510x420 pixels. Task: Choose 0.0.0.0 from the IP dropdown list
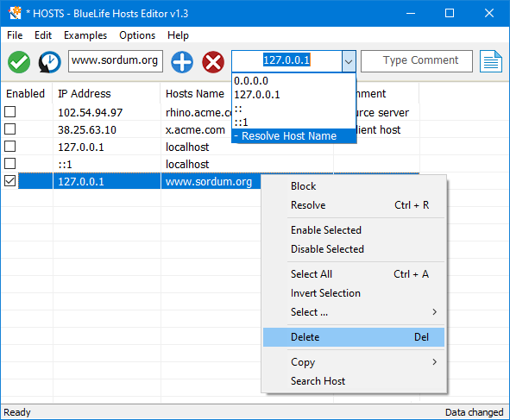[x=293, y=80]
